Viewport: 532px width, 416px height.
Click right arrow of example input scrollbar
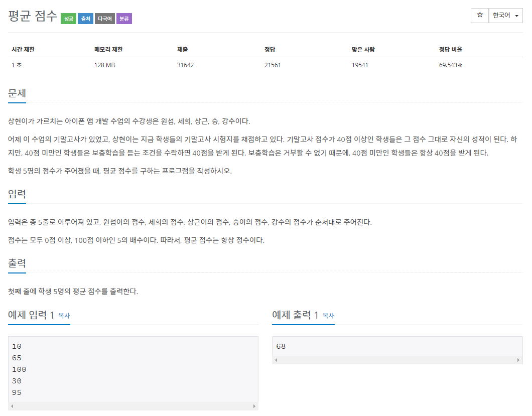pyautogui.click(x=254, y=406)
